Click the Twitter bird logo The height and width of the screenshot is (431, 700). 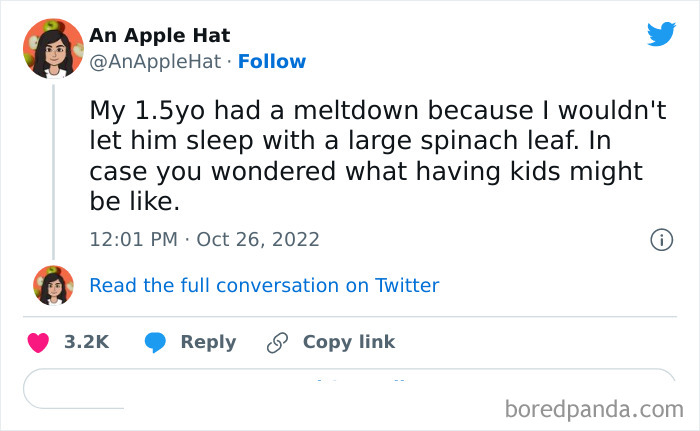click(x=661, y=35)
